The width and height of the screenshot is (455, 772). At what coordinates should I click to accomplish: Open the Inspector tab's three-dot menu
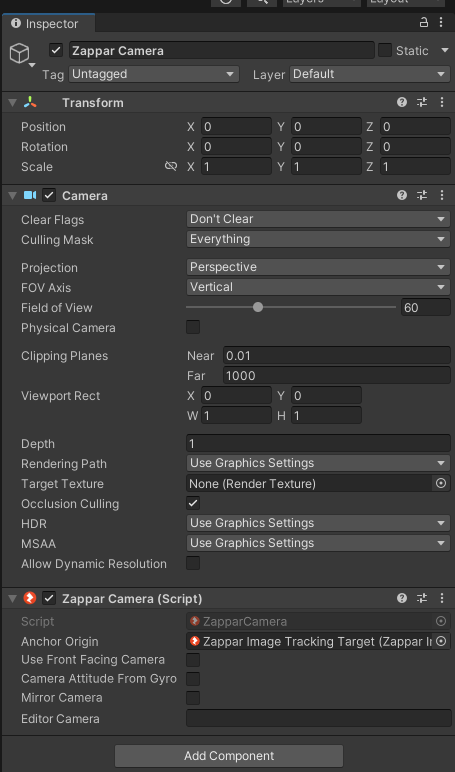[441, 23]
